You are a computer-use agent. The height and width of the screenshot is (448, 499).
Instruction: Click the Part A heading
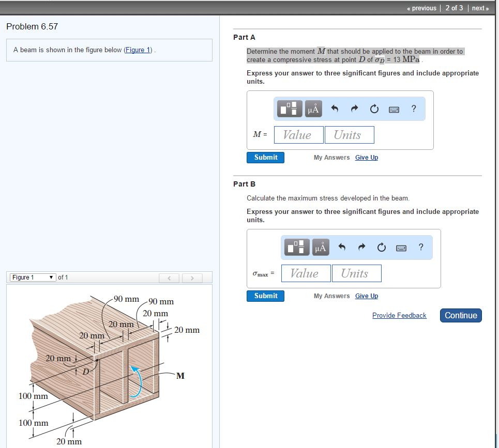244,37
